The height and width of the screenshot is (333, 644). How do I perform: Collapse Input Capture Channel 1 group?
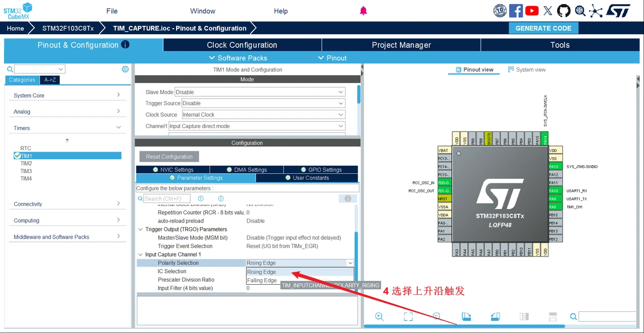[141, 254]
